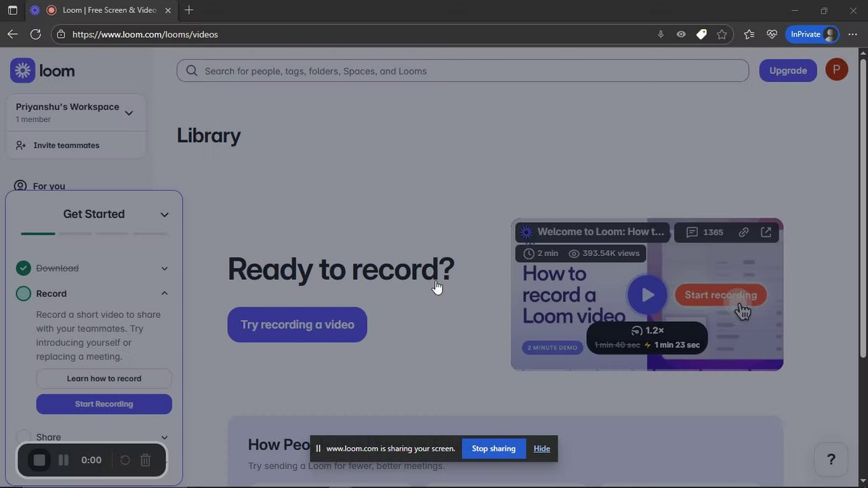Open the help question mark button
The width and height of the screenshot is (868, 488).
[831, 460]
